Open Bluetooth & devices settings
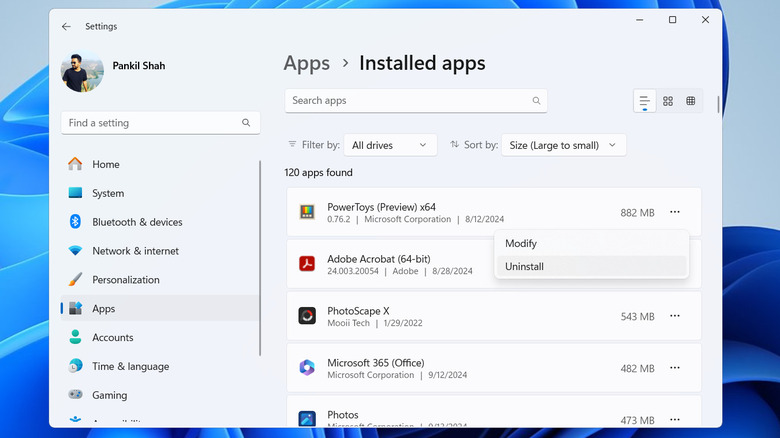Image resolution: width=780 pixels, height=438 pixels. tap(137, 222)
